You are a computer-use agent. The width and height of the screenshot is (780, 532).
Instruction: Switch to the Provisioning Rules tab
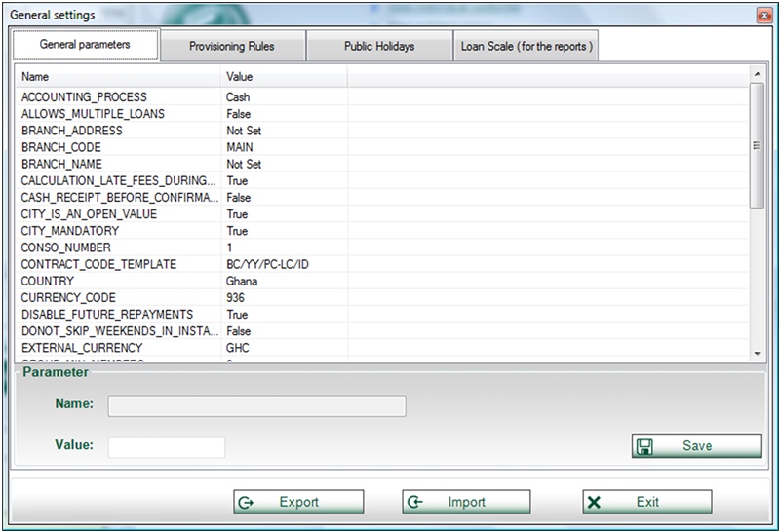tap(232, 46)
